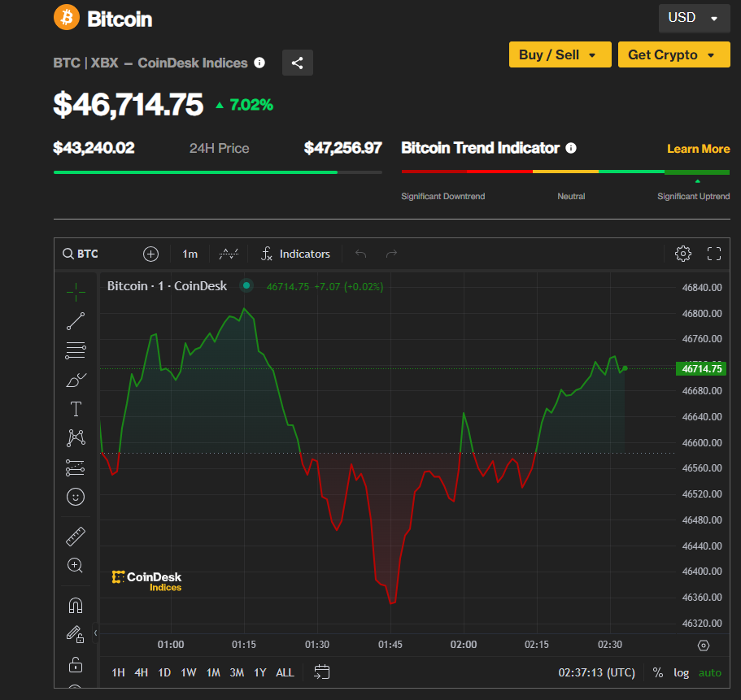The width and height of the screenshot is (741, 700).
Task: Click the magnet mode tool
Action: (76, 605)
